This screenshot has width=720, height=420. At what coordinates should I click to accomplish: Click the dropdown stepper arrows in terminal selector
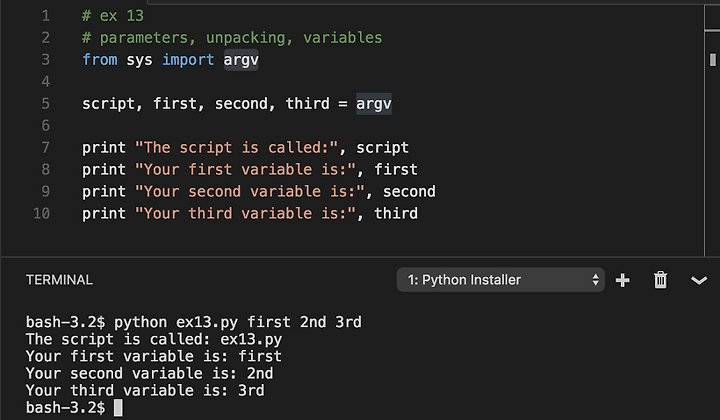[595, 280]
